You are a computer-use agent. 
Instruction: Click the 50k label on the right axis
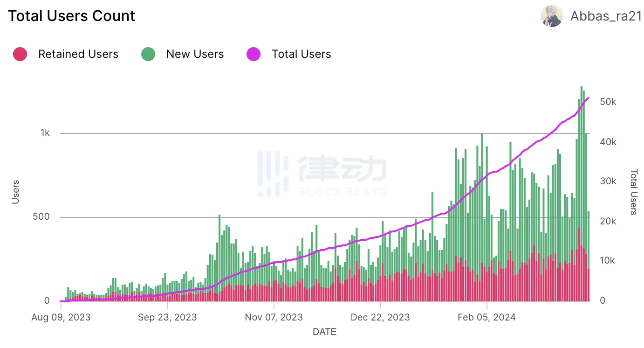point(608,102)
